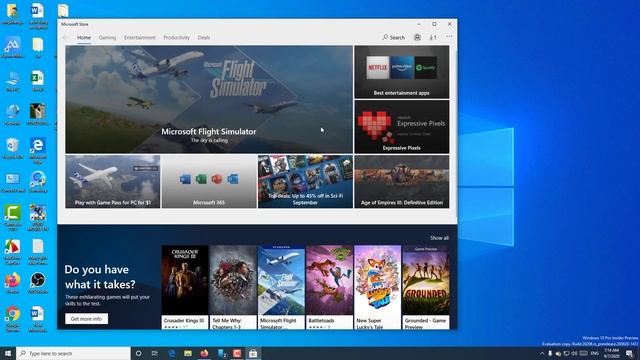
Task: Show hidden system tray icons
Action: [x=542, y=353]
